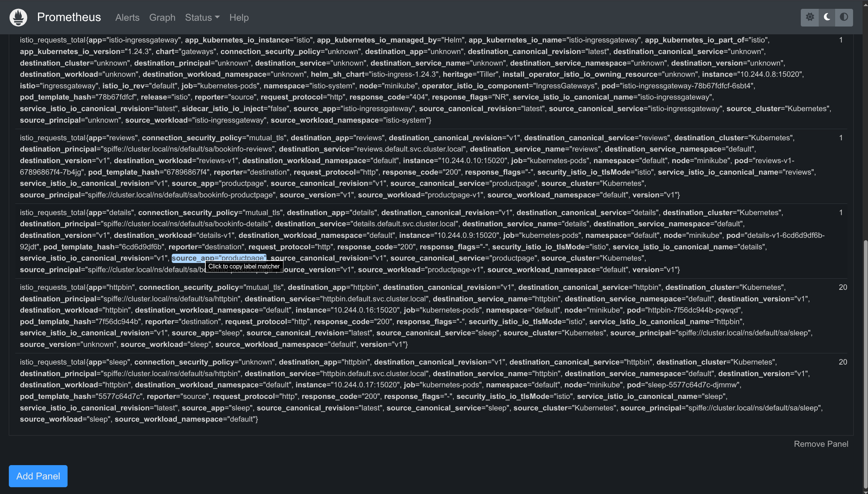The width and height of the screenshot is (868, 494).
Task: Open the Help section
Action: coord(239,17)
